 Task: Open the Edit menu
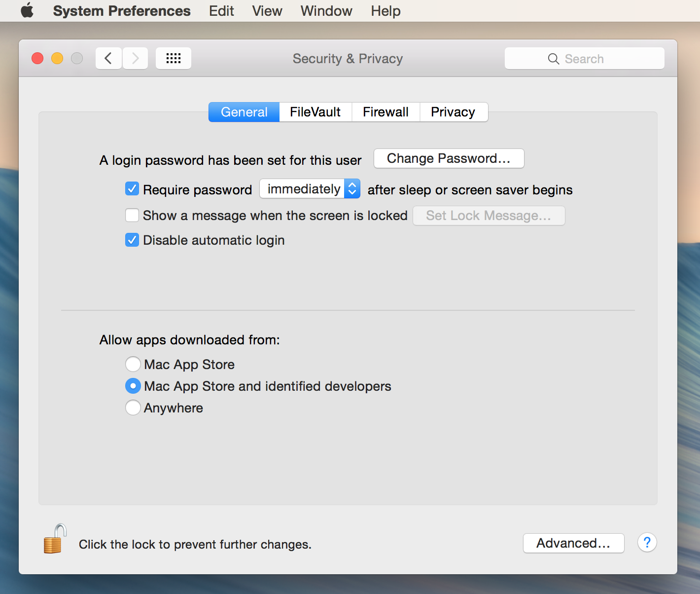coord(221,11)
